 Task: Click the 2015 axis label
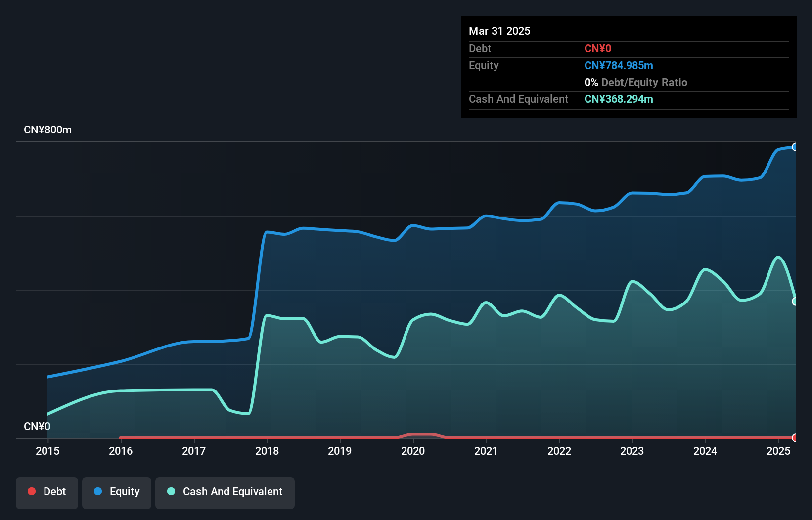click(x=47, y=451)
